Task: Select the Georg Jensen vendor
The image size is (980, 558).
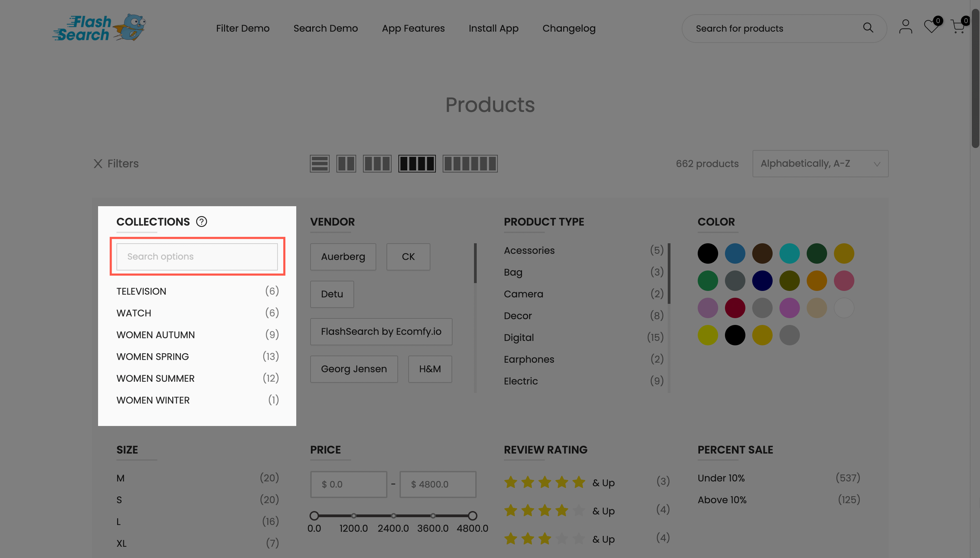Action: [354, 369]
